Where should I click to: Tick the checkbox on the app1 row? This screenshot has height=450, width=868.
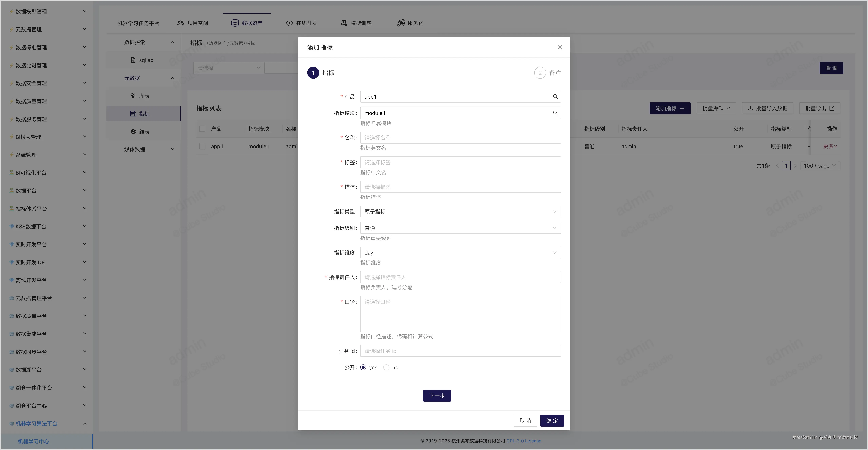point(202,146)
